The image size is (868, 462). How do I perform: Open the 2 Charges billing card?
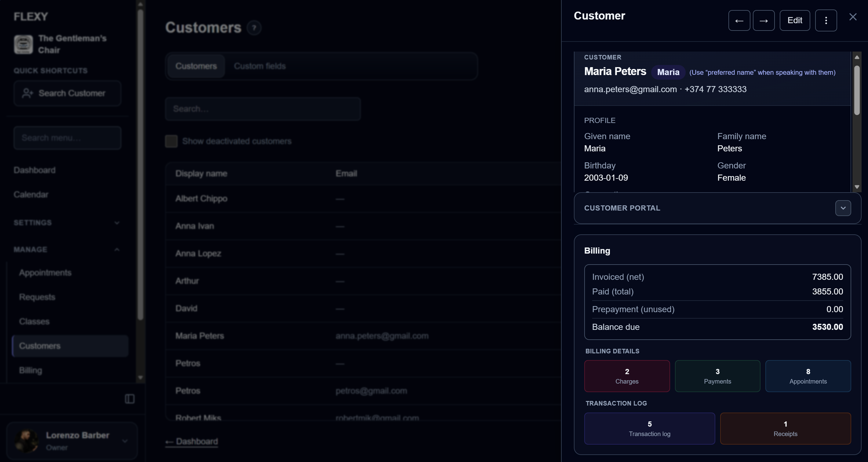pyautogui.click(x=627, y=376)
